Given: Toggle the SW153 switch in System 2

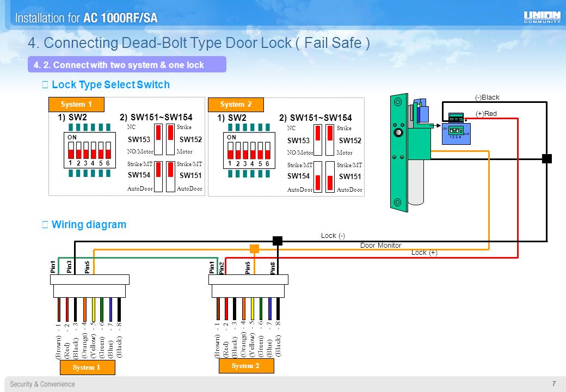Looking at the screenshot, I should click(x=318, y=140).
